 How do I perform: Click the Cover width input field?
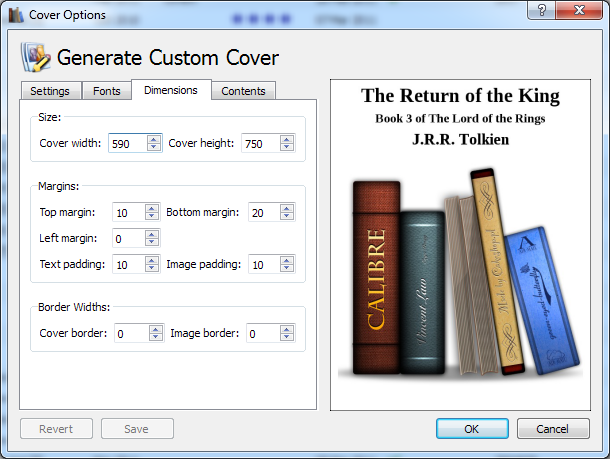pyautogui.click(x=128, y=144)
